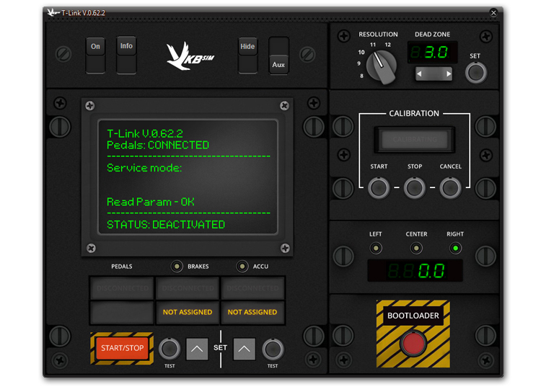The height and width of the screenshot is (392, 541).
Task: Click the Calibration START round button
Action: click(379, 188)
